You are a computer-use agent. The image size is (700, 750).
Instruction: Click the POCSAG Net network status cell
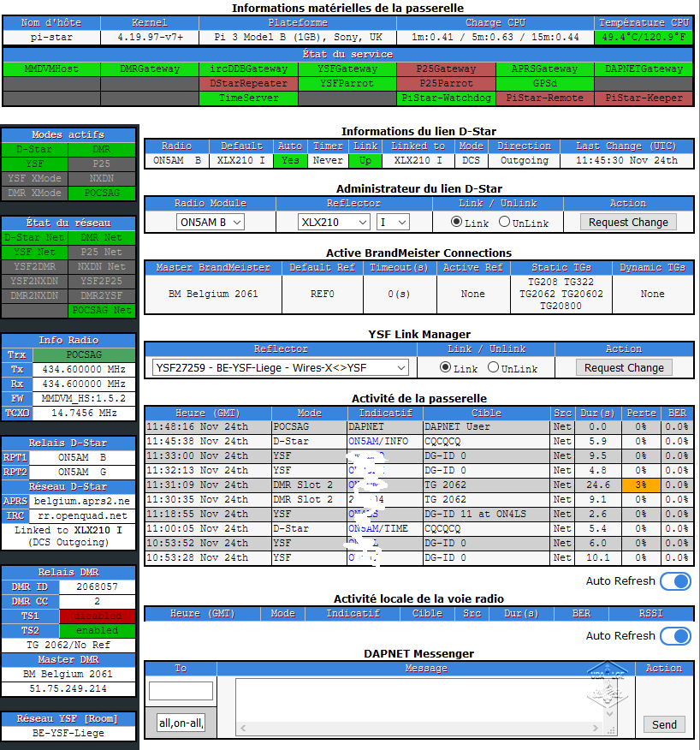click(x=102, y=311)
